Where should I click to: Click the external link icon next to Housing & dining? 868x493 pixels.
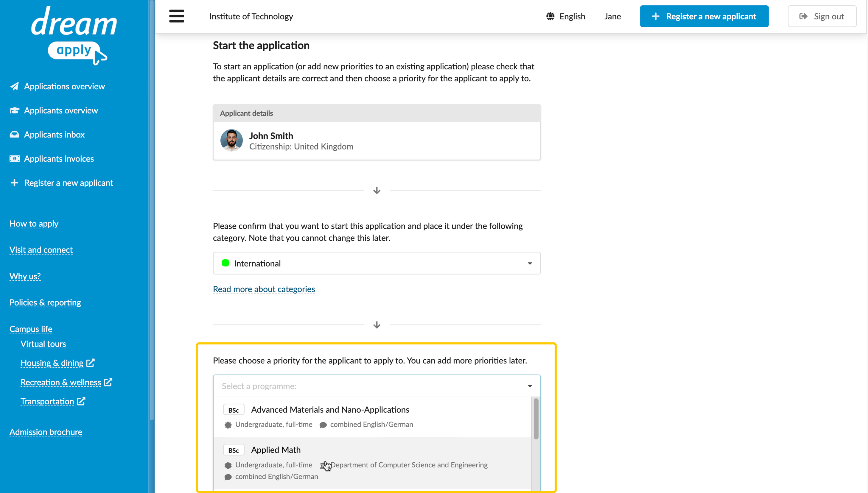click(x=91, y=363)
